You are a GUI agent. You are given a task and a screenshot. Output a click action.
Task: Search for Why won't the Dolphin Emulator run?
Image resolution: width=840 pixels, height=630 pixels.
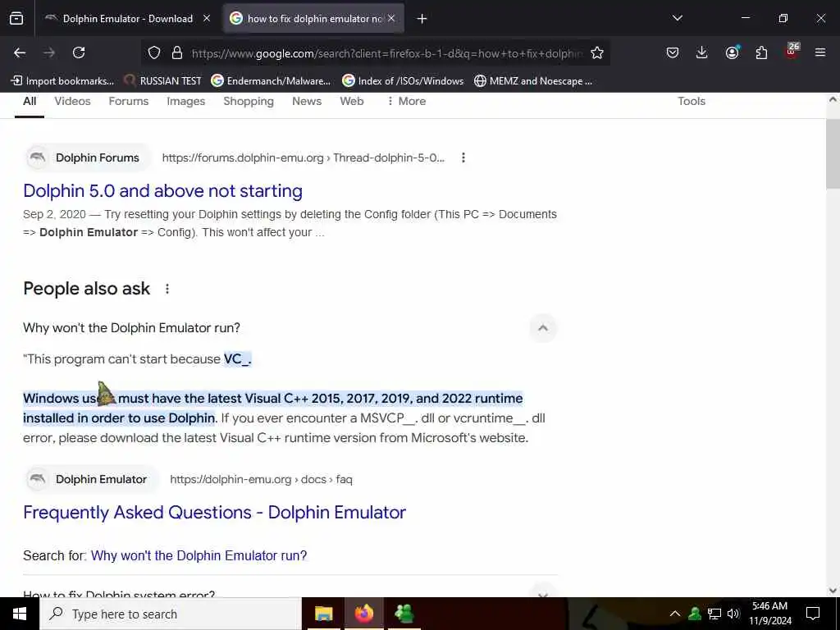click(199, 555)
